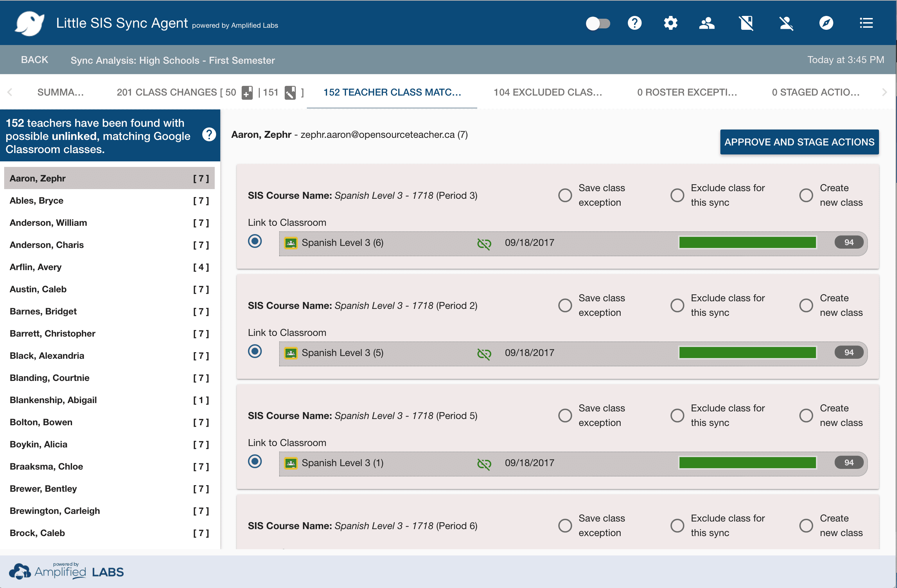
Task: Click Approve and Stage Actions button
Action: [799, 142]
